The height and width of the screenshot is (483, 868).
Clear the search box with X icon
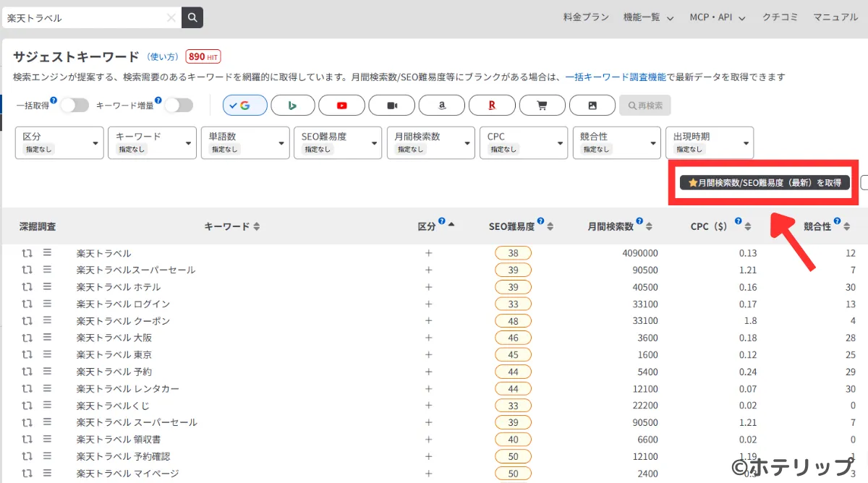171,17
